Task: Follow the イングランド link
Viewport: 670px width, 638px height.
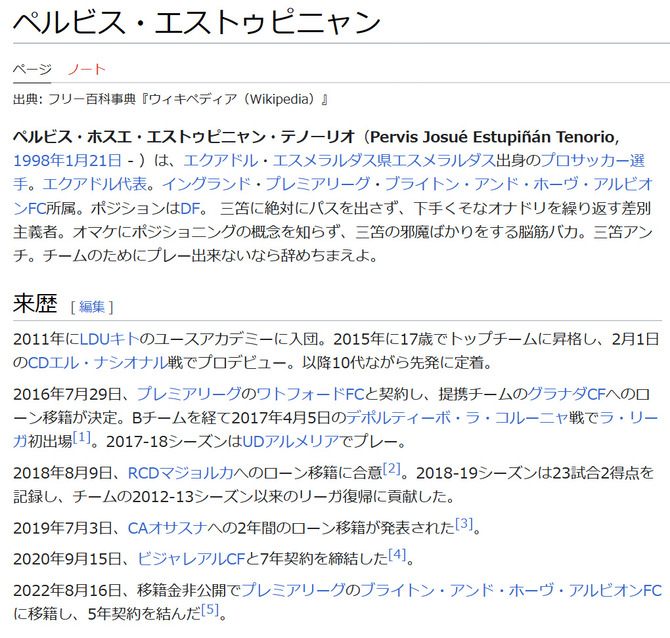Action: tap(206, 184)
